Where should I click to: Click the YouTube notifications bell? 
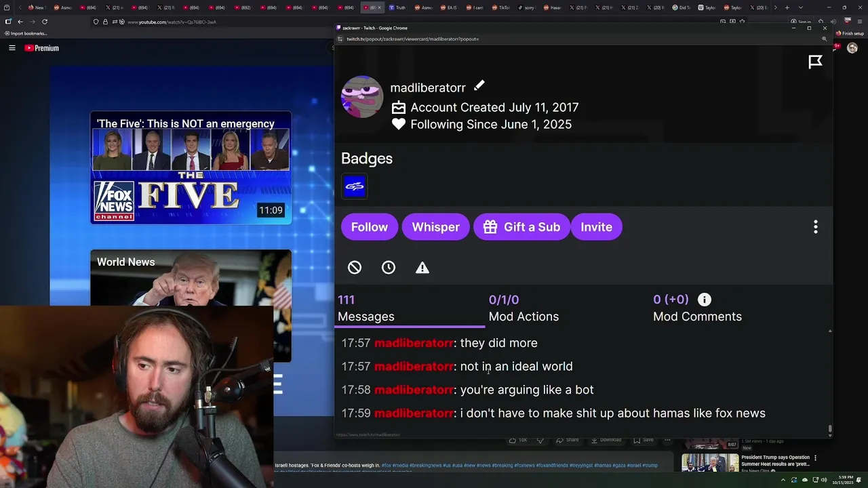[x=837, y=47]
